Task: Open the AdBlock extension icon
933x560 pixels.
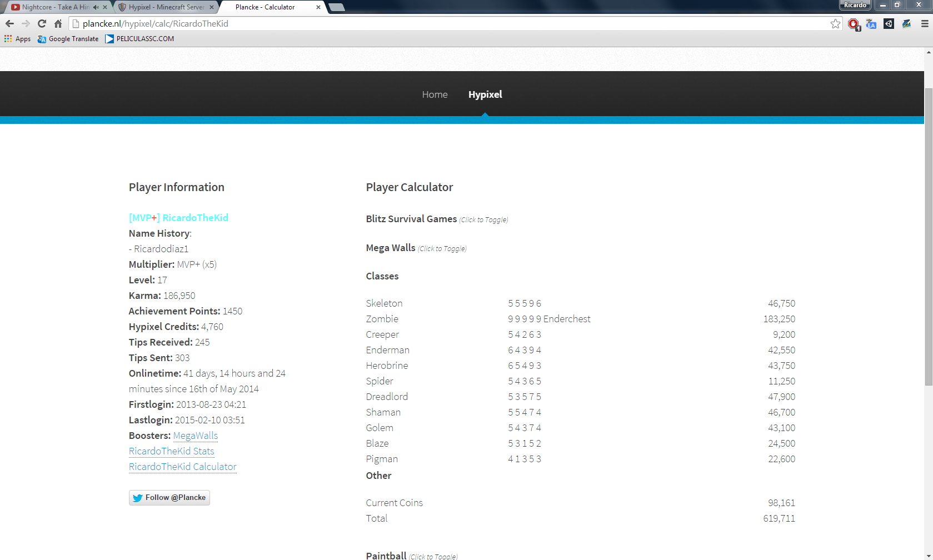Action: (854, 24)
